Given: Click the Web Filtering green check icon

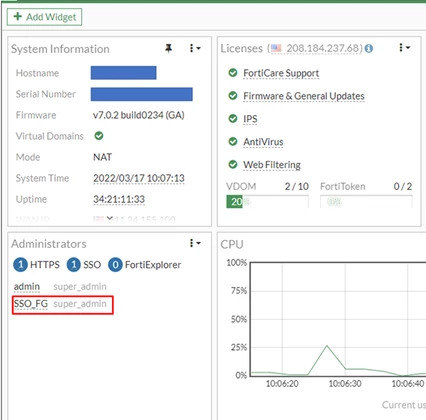Looking at the screenshot, I should pyautogui.click(x=233, y=164).
